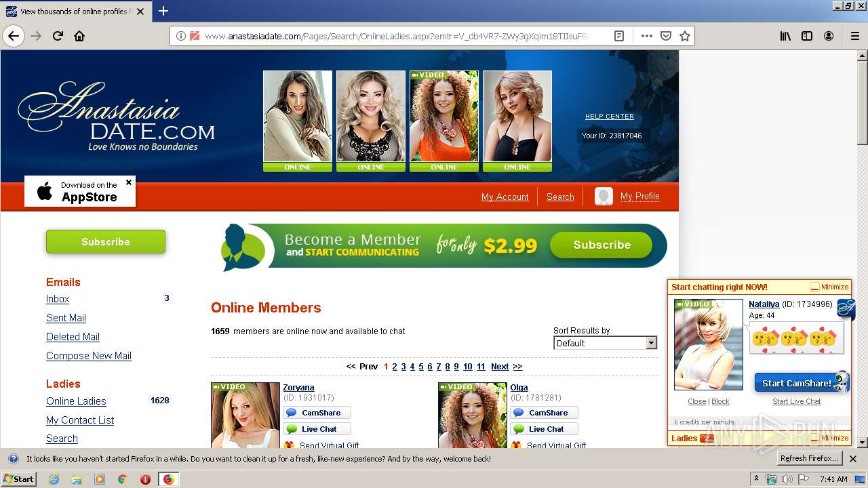Reload the page with refresh icon
The width and height of the screenshot is (868, 488).
[x=58, y=36]
